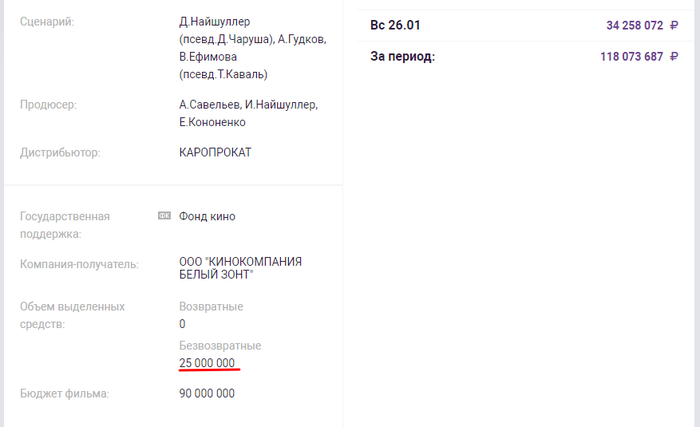Click the За период total label
Image resolution: width=700 pixels, height=427 pixels.
coord(402,57)
